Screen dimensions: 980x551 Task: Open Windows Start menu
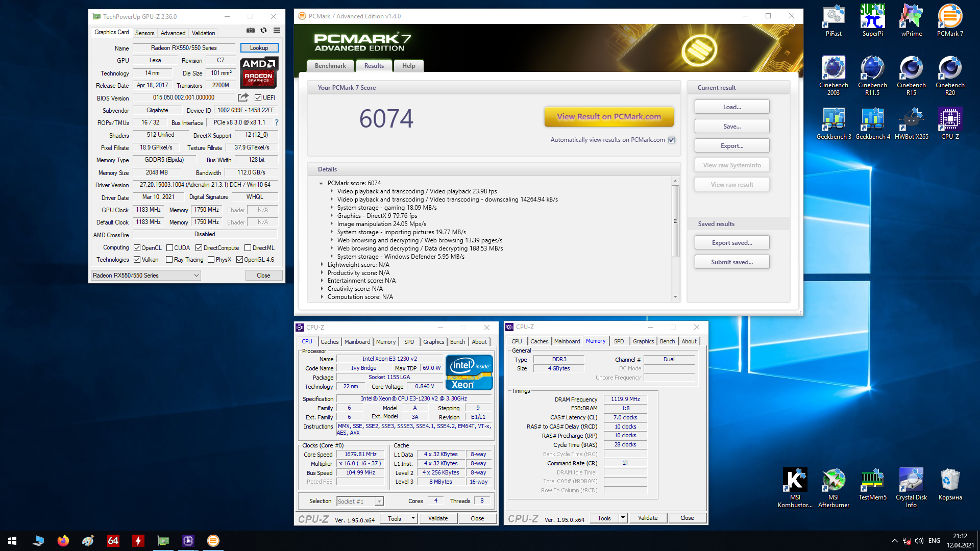(x=12, y=541)
